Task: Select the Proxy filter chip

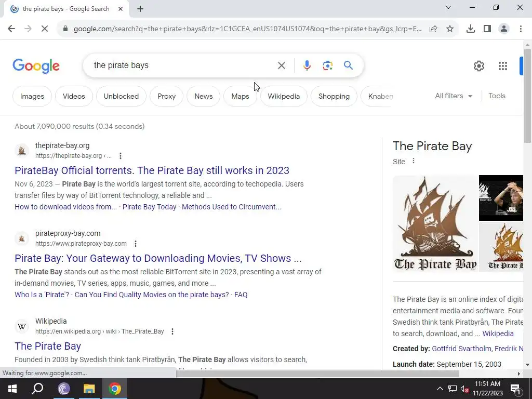Action: point(167,96)
